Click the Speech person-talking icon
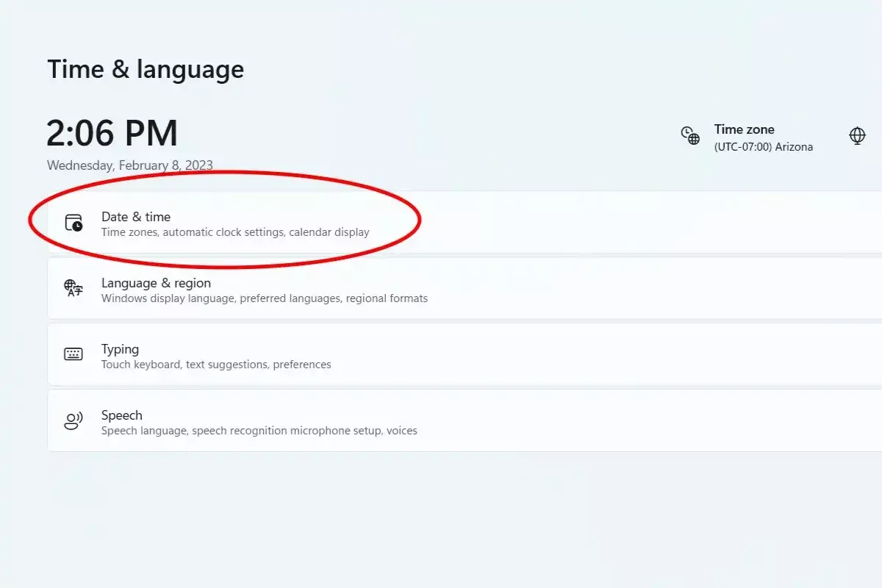 tap(73, 420)
